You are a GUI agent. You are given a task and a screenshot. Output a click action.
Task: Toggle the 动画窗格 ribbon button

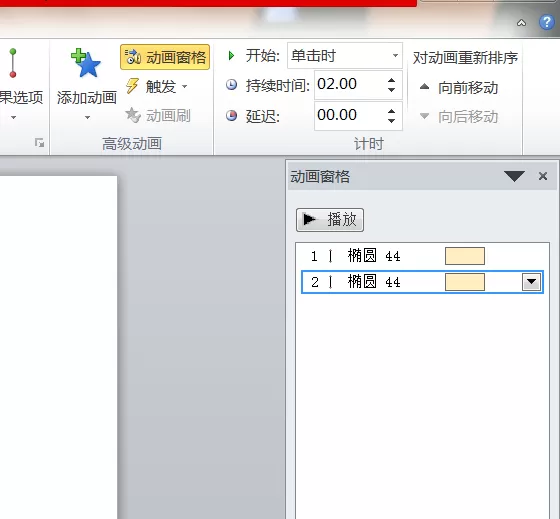click(x=165, y=57)
